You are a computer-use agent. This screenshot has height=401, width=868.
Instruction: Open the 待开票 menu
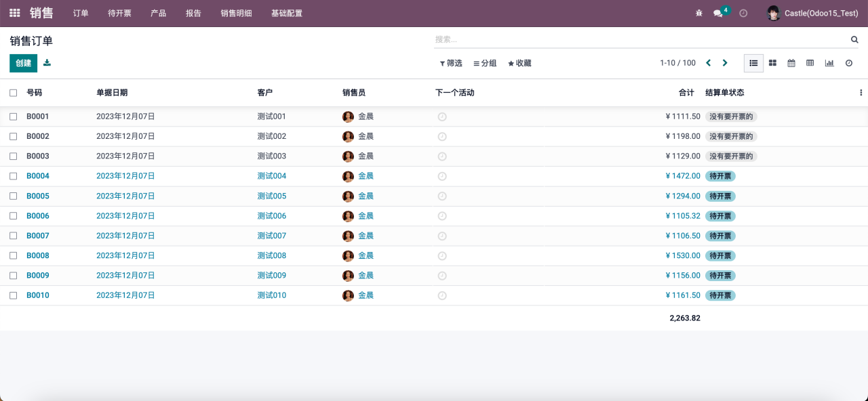(119, 13)
